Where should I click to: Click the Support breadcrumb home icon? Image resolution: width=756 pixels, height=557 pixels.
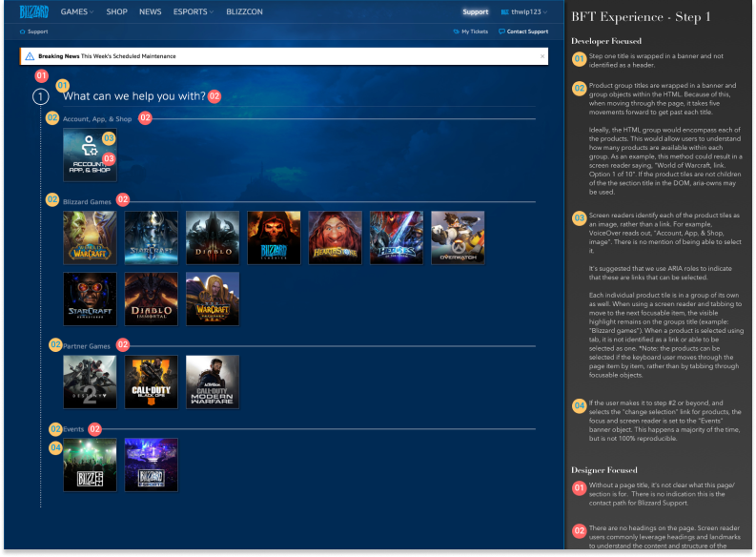(x=22, y=31)
